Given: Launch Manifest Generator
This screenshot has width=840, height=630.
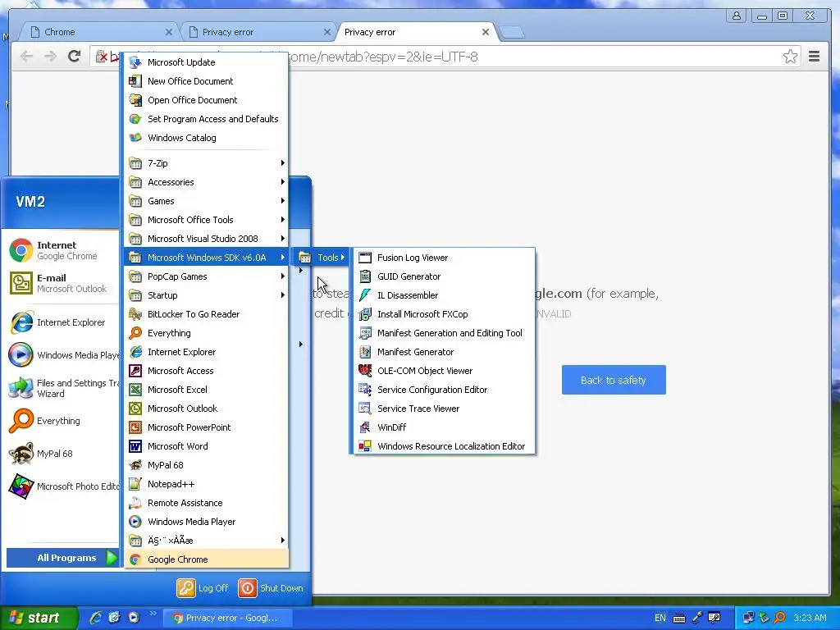Looking at the screenshot, I should point(444,352).
